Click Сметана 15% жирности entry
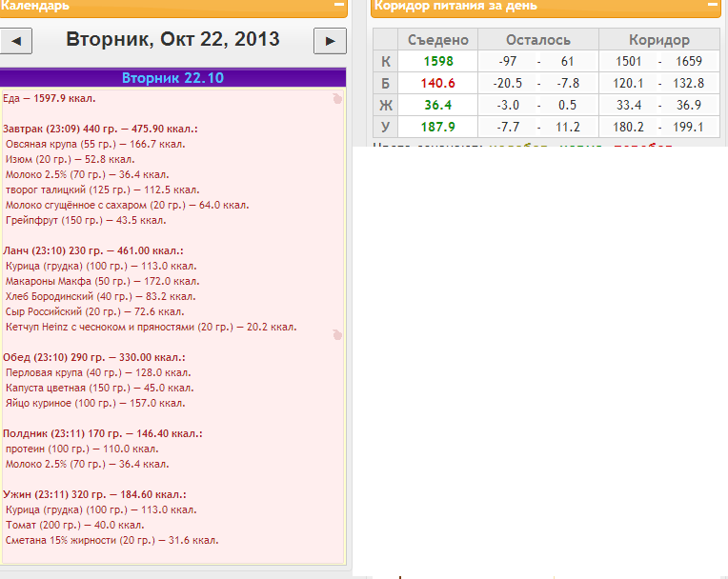Screen dimensions: 728x579 point(111,540)
